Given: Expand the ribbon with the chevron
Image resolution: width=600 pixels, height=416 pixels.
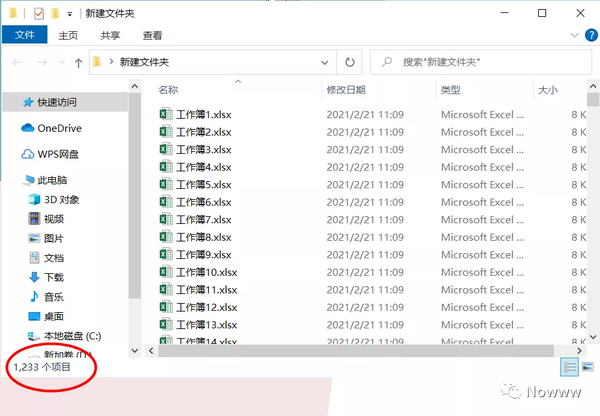Looking at the screenshot, I should pyautogui.click(x=574, y=35).
